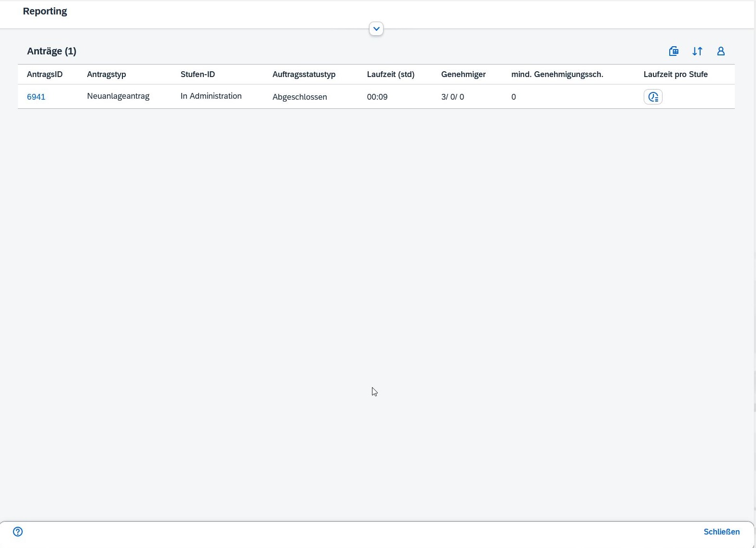Select the Stufen-ID column header
This screenshot has height=548, width=756.
(x=198, y=74)
